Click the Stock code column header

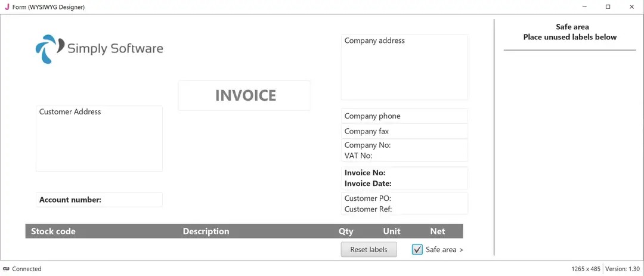pos(54,231)
